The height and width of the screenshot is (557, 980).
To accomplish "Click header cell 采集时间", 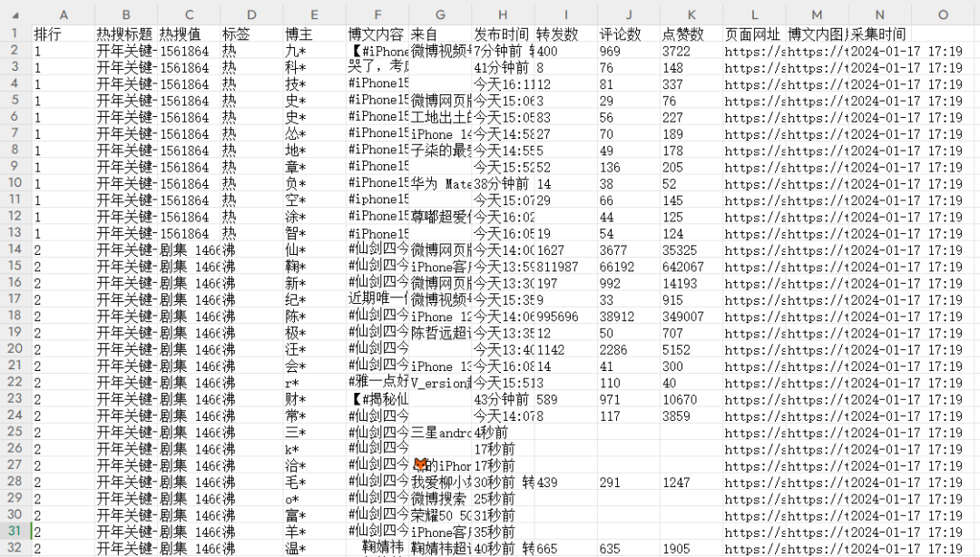I will (x=880, y=34).
